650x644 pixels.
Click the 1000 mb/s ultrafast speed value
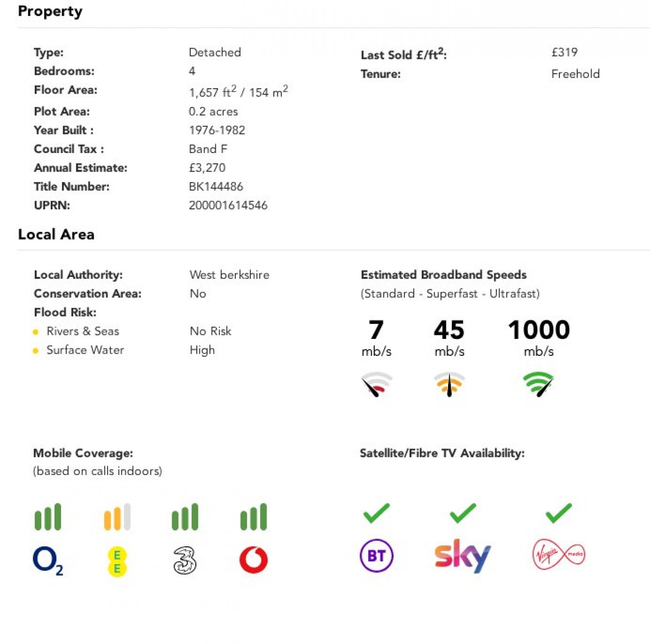click(x=539, y=330)
